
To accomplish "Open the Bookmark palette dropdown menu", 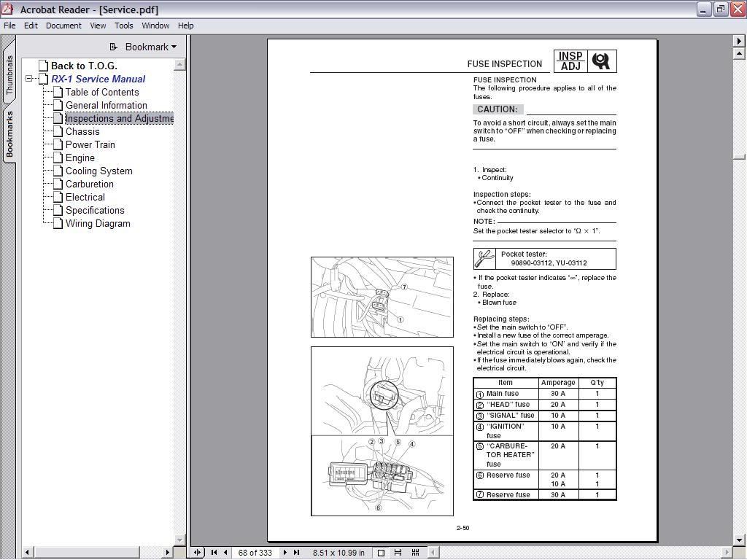I will point(151,47).
